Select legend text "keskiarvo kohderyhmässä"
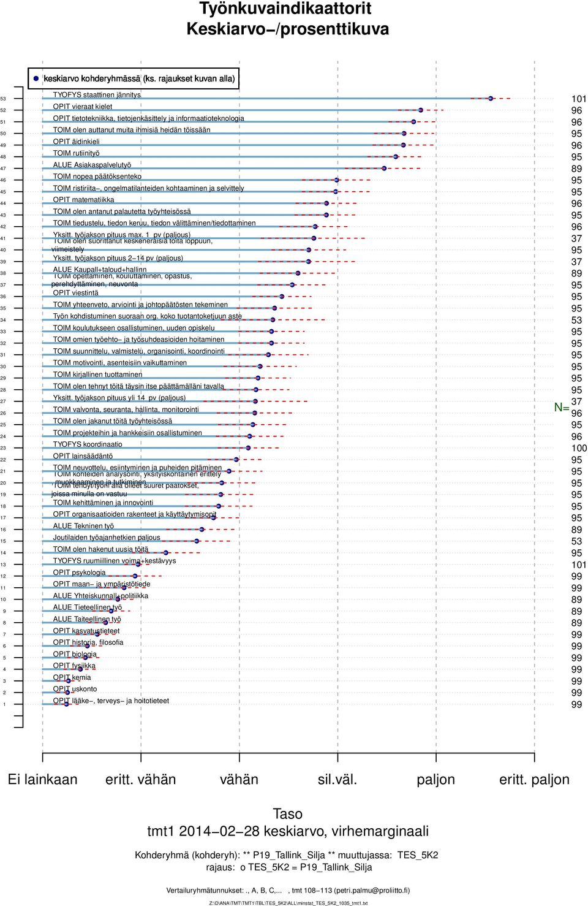This screenshot has width=588, height=906. point(92,78)
